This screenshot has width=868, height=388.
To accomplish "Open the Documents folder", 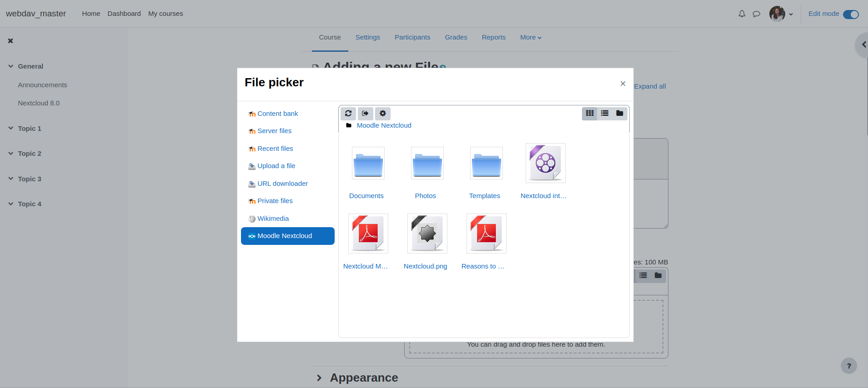I will [x=368, y=163].
